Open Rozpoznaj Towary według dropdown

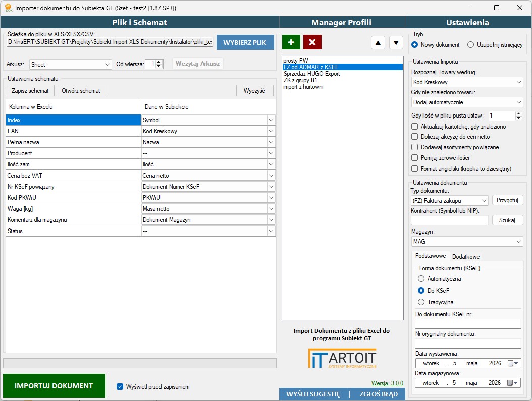[467, 82]
